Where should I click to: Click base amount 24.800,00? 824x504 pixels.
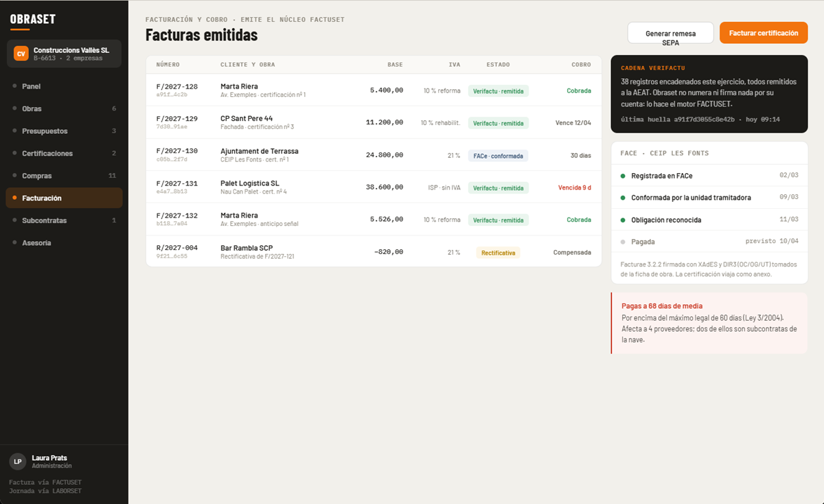click(385, 155)
